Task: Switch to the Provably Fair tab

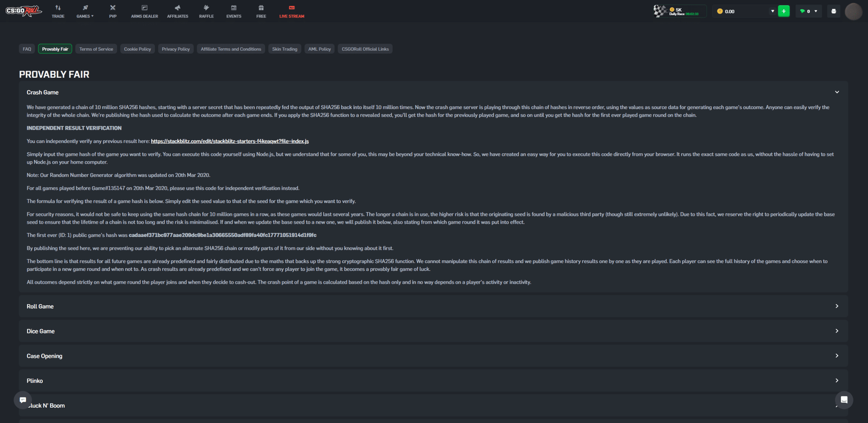Action: click(x=54, y=48)
